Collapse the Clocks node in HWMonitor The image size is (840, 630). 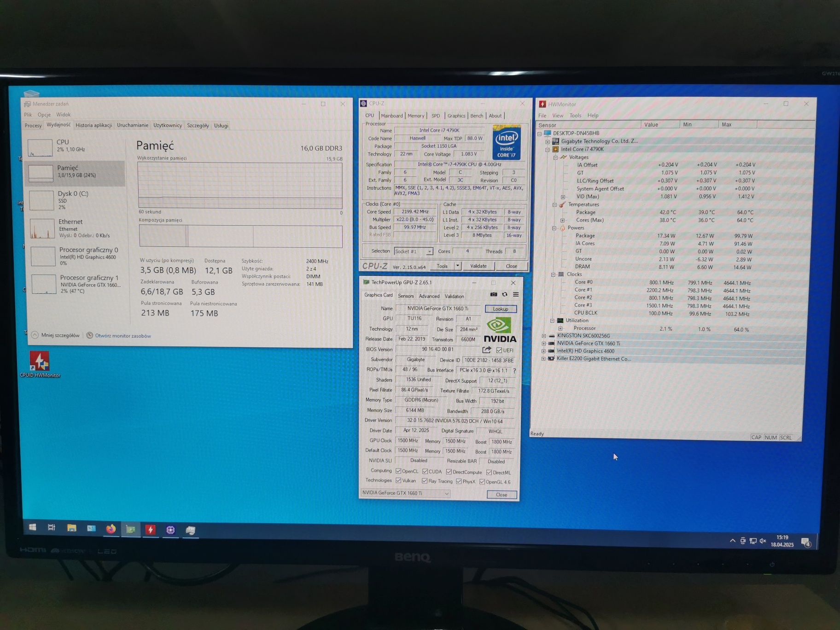click(554, 274)
